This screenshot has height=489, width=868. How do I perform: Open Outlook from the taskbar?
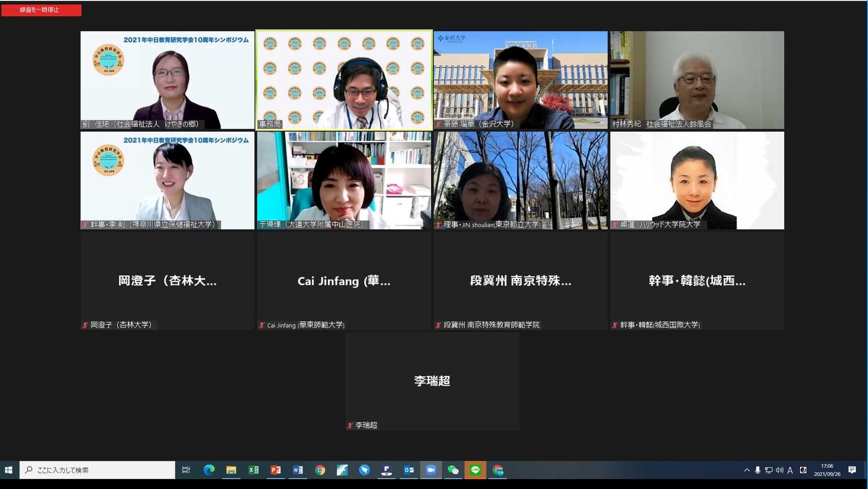coord(409,470)
